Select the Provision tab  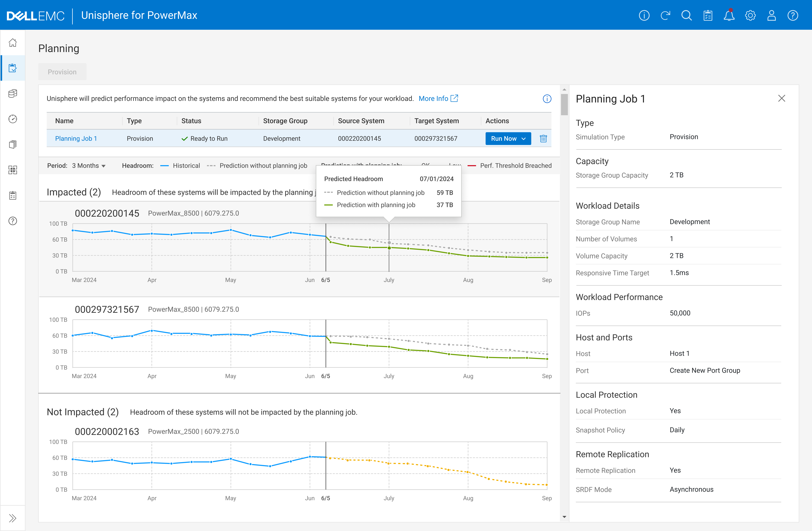click(62, 72)
